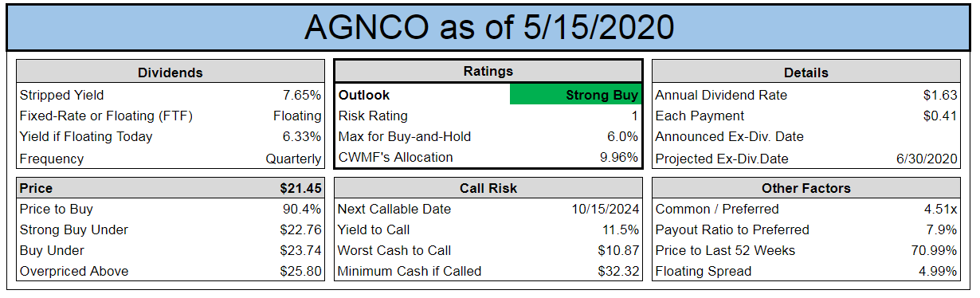Viewport: 980px width, 298px height.
Task: Click the Floating value for Fixed-Rate or Floating
Action: 297,116
